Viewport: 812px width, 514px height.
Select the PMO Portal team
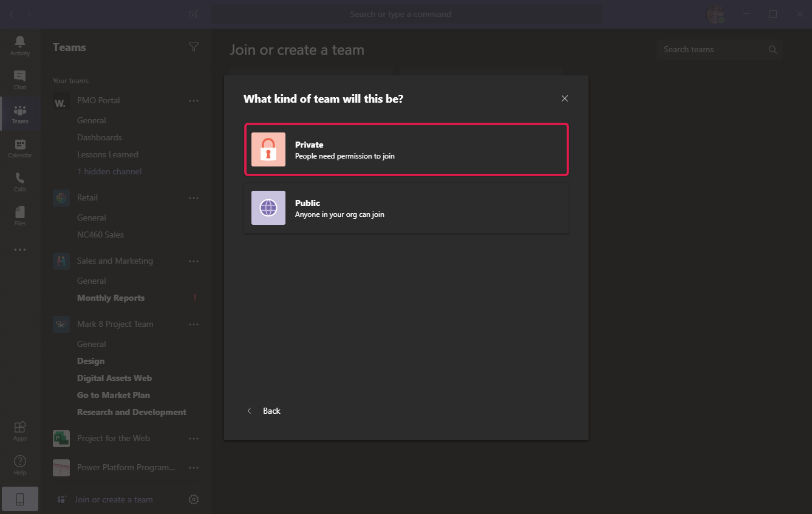[x=98, y=100]
